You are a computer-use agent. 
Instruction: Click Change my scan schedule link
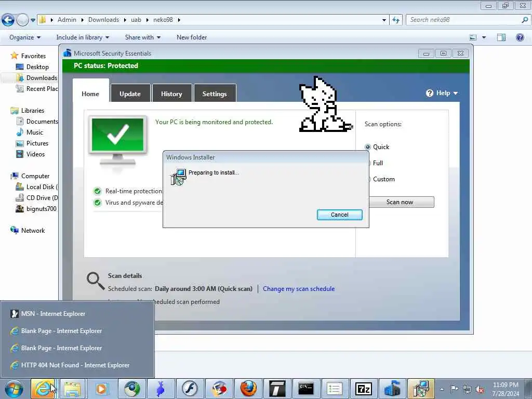coord(299,289)
